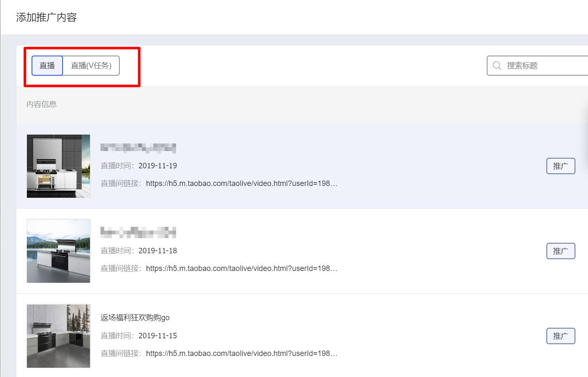
Task: Open the taobao link of the 2019-11-19 stream
Action: 242,183
